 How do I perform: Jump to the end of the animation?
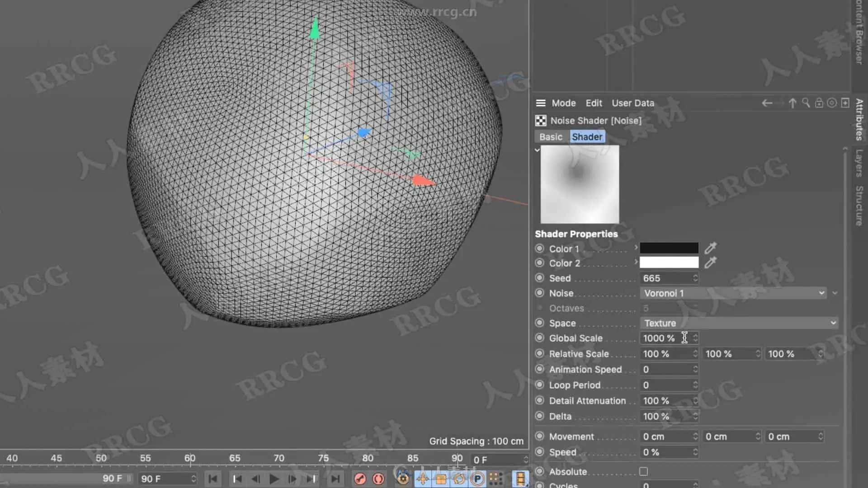(x=335, y=479)
